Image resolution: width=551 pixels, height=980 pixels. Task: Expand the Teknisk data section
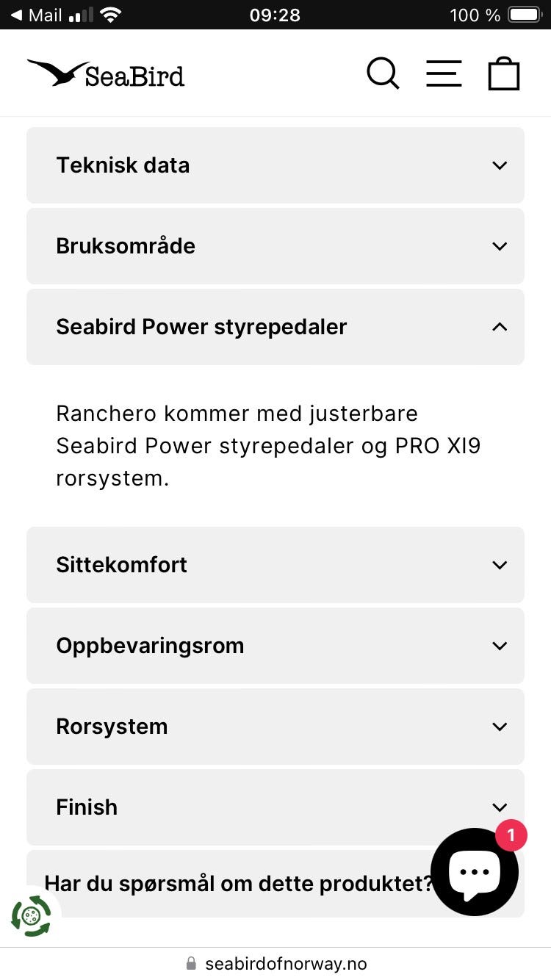pos(275,165)
